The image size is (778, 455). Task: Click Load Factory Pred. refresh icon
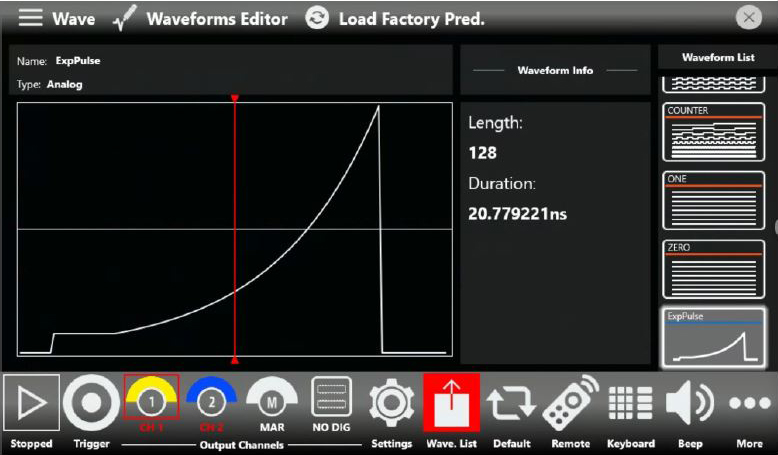(x=317, y=18)
